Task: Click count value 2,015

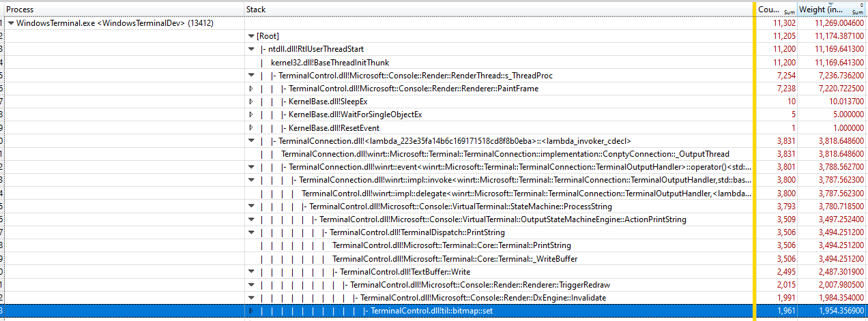Action: tap(786, 285)
